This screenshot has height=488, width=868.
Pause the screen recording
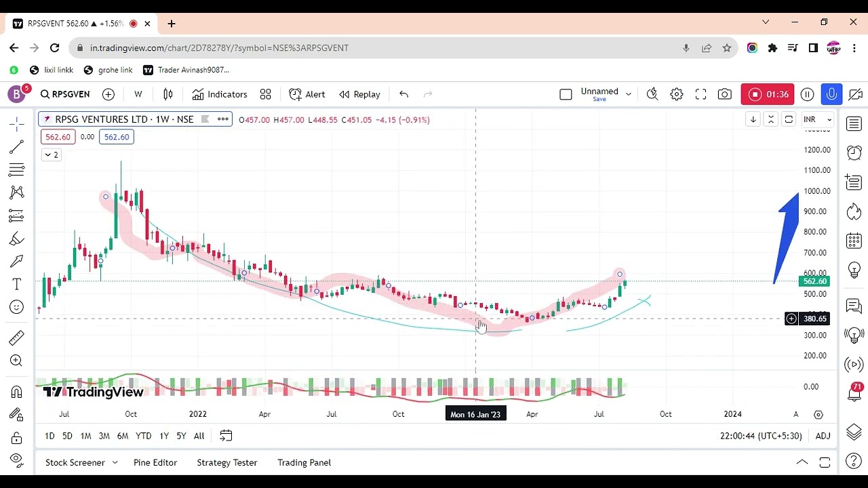pos(807,94)
